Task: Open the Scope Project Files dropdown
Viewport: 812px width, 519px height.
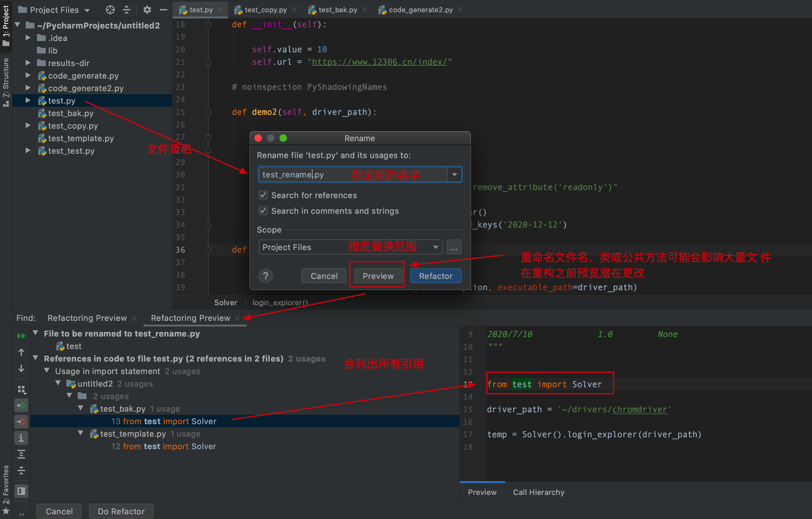Action: click(x=350, y=247)
